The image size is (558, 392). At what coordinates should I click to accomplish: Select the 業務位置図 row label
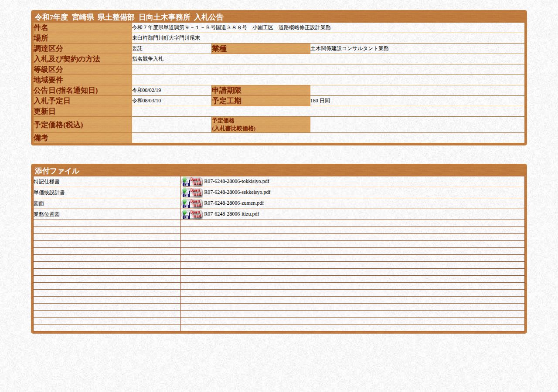pyautogui.click(x=47, y=214)
